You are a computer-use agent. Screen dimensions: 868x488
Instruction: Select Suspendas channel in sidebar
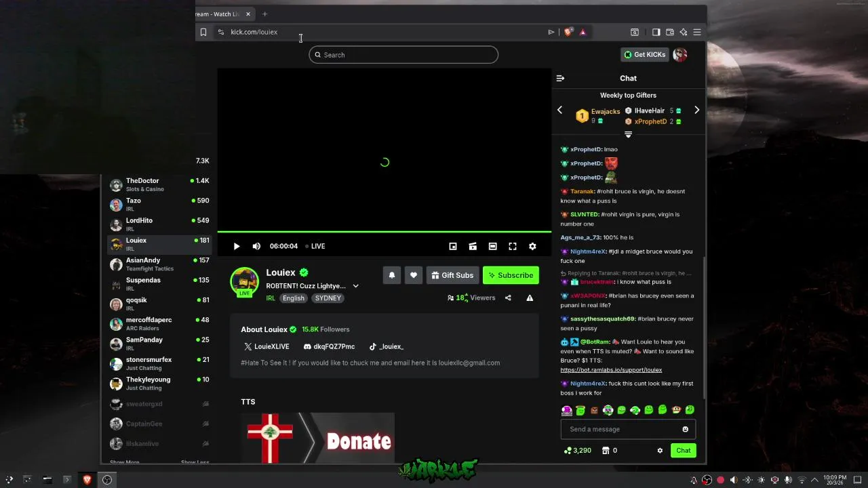(159, 283)
